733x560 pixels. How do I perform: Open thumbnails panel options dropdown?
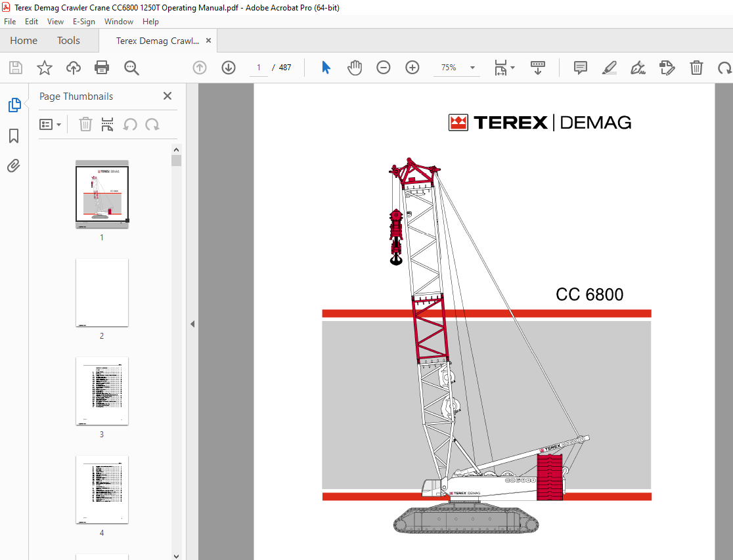50,124
